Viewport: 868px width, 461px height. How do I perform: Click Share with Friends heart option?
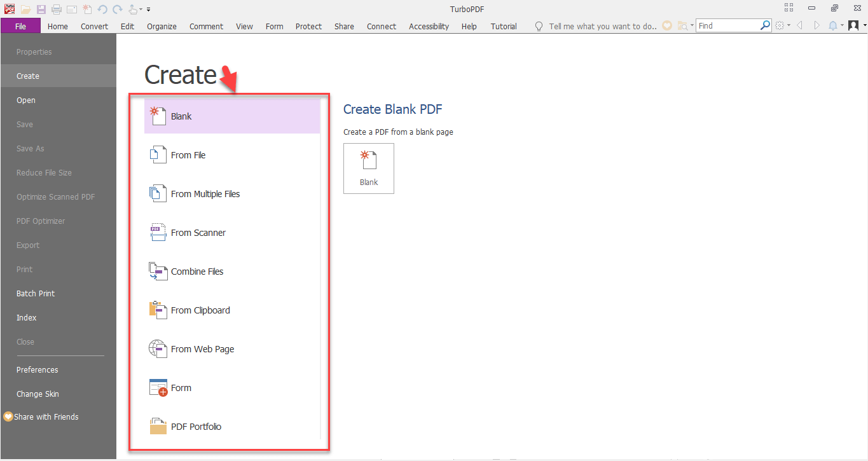pos(46,416)
